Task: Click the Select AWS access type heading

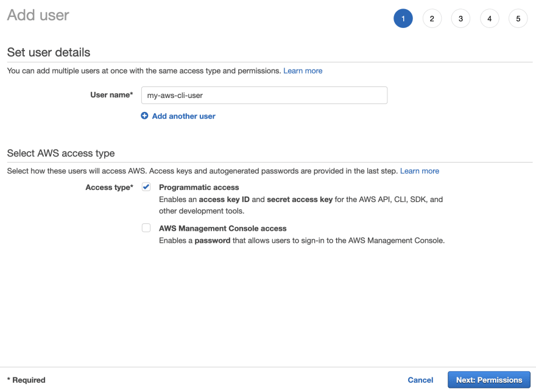Action: tap(61, 153)
